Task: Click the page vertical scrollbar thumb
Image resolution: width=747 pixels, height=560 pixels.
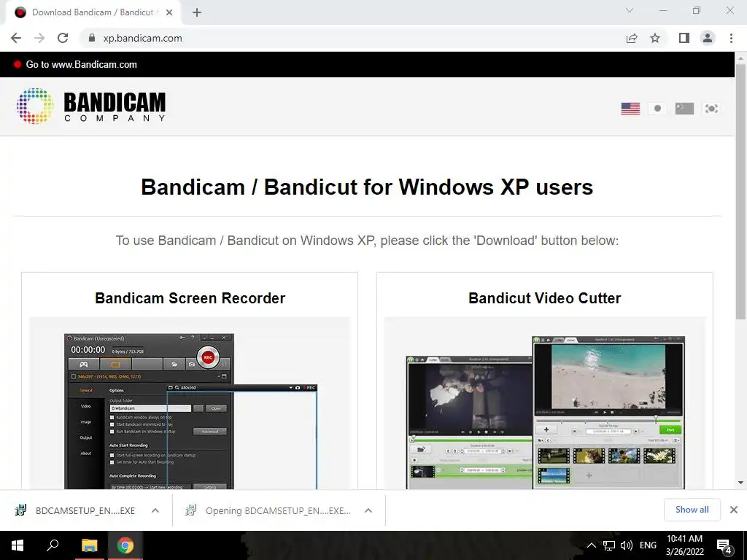Action: [x=740, y=192]
